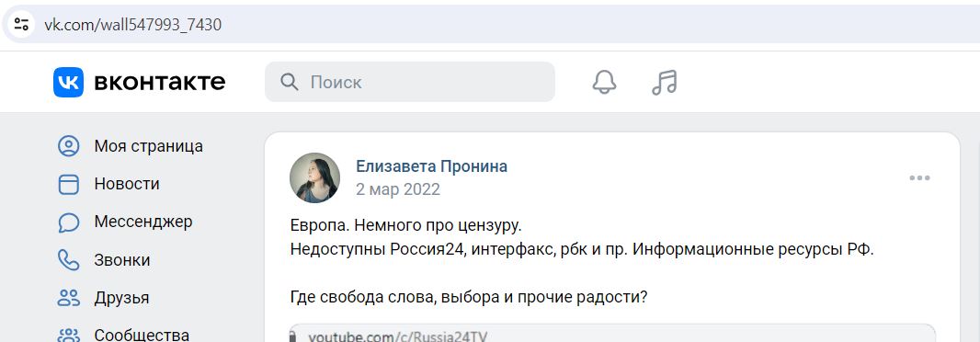Focus the Поиск search field
The image size is (980, 342).
tap(410, 82)
